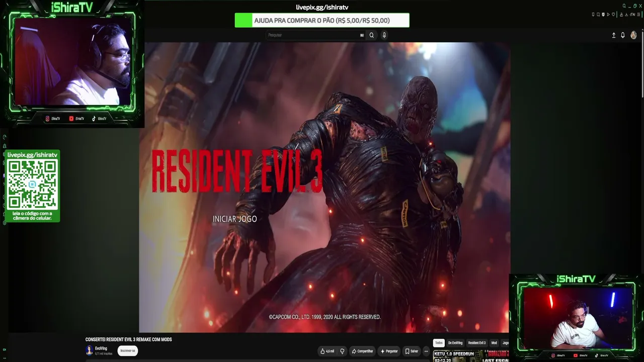Click the livepix.gg/ishiratv text at top center
This screenshot has width=644, height=362.
(x=322, y=8)
